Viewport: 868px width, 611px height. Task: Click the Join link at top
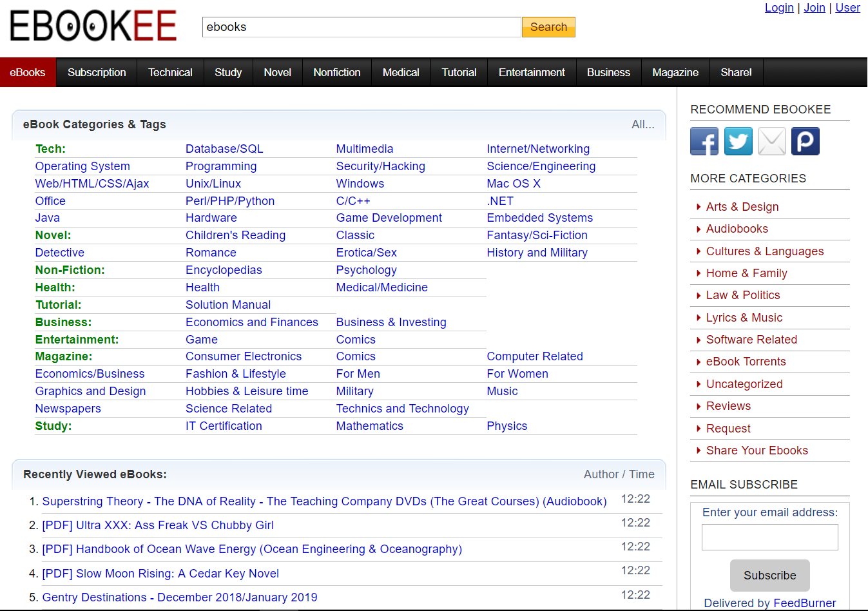[x=814, y=8]
